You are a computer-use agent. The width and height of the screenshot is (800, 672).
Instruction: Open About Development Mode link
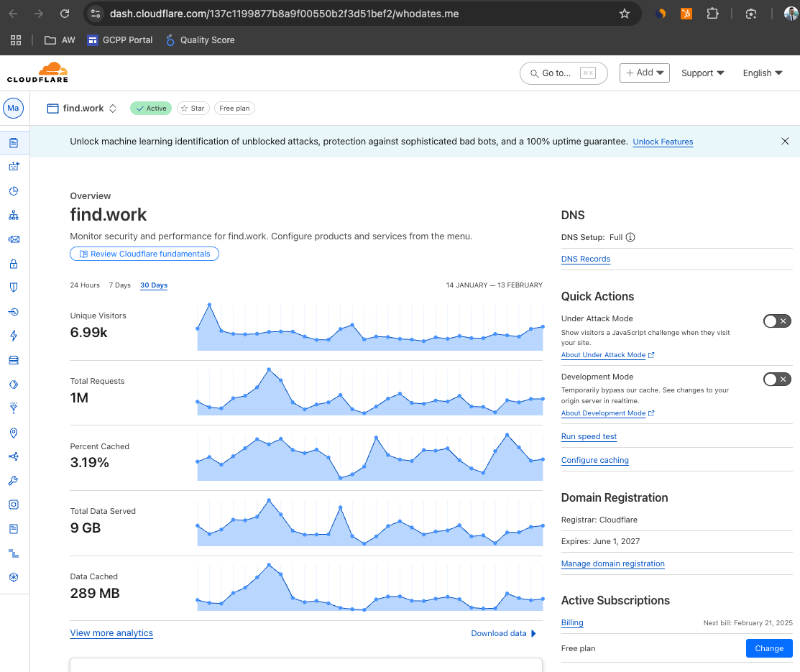(x=607, y=413)
